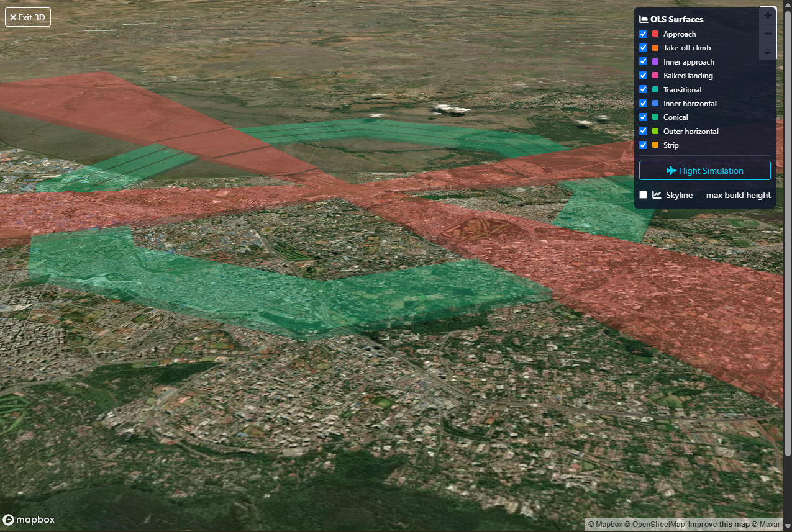Viewport: 792px width, 532px height.
Task: Click the 'Inner approach' label text
Action: [689, 62]
